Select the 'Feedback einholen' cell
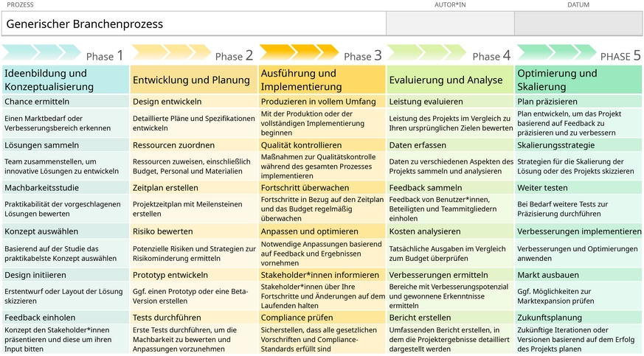The width and height of the screenshot is (644, 356). 66,318
